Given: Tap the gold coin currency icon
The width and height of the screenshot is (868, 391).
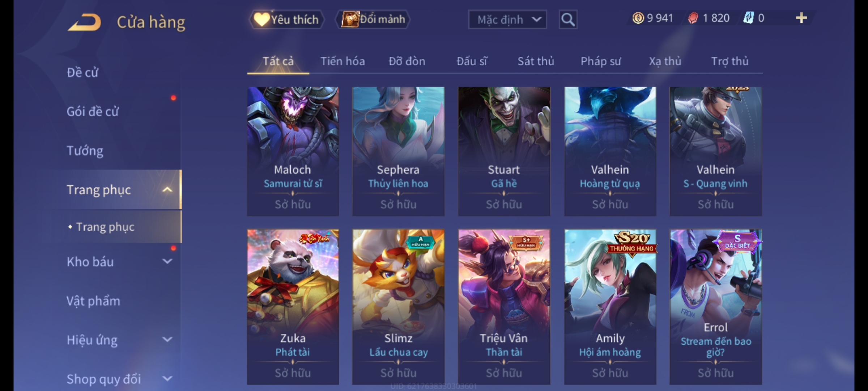Looking at the screenshot, I should point(638,18).
